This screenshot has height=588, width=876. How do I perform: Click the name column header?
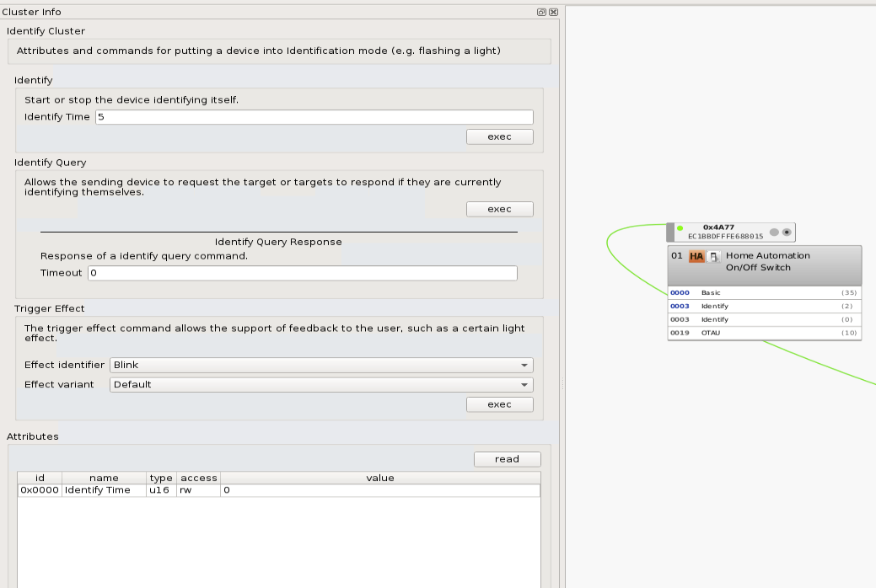point(104,478)
